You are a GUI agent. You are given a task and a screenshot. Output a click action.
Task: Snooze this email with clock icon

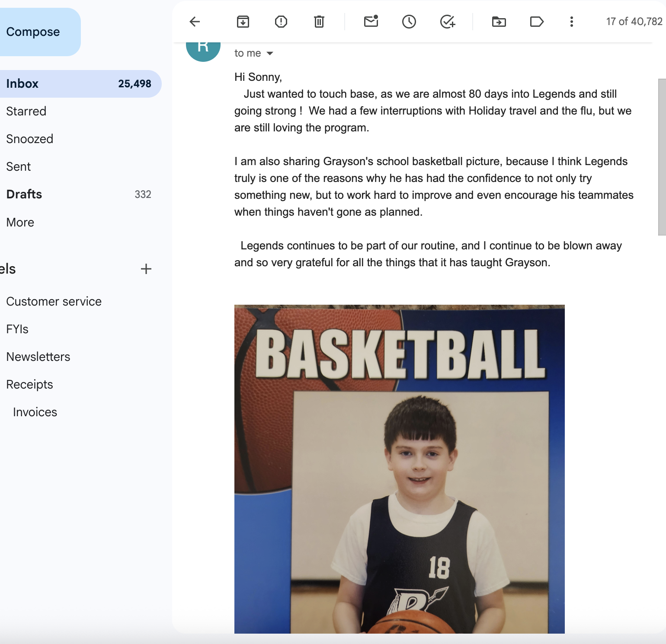[x=409, y=22]
